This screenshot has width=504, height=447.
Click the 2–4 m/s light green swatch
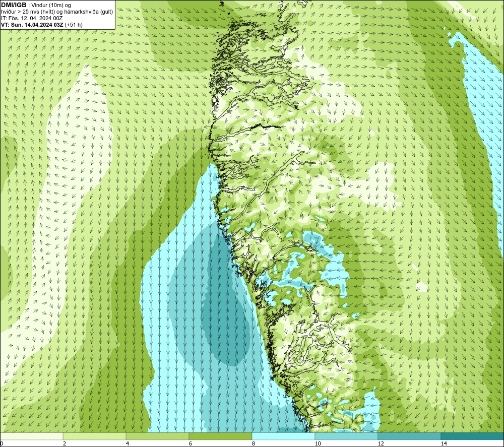pyautogui.click(x=95, y=436)
